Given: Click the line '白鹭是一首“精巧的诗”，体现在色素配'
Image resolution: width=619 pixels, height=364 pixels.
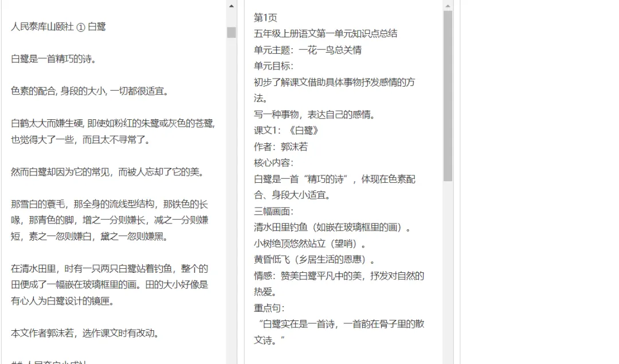Looking at the screenshot, I should click(x=335, y=179).
